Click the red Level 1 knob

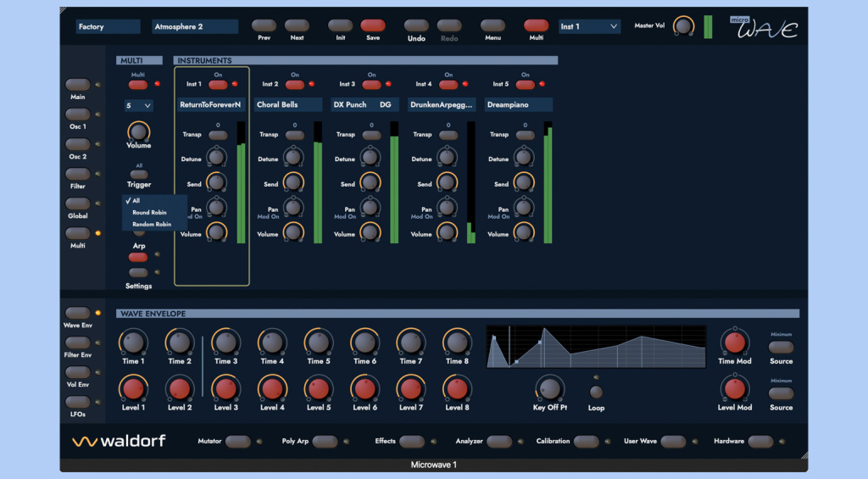coord(133,389)
